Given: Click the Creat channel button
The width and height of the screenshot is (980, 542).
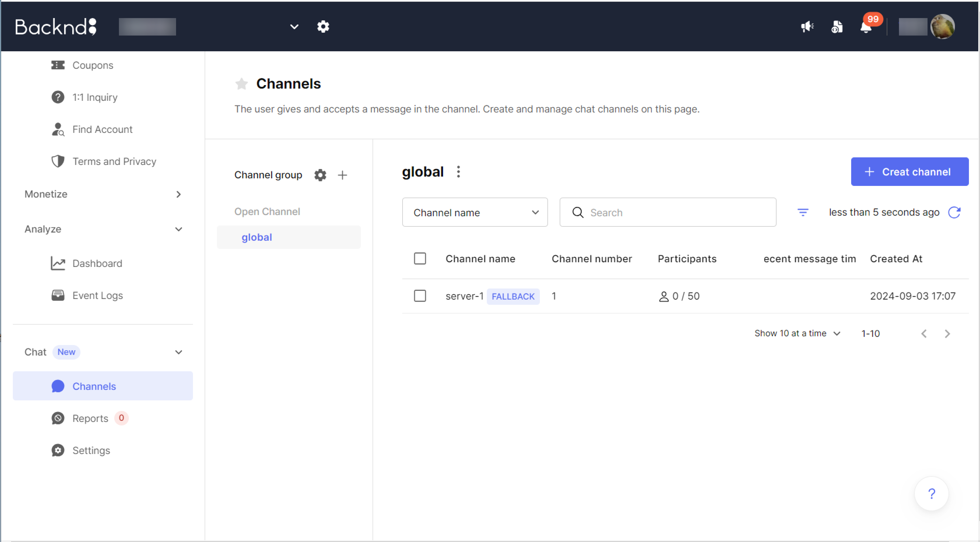Looking at the screenshot, I should pyautogui.click(x=910, y=171).
